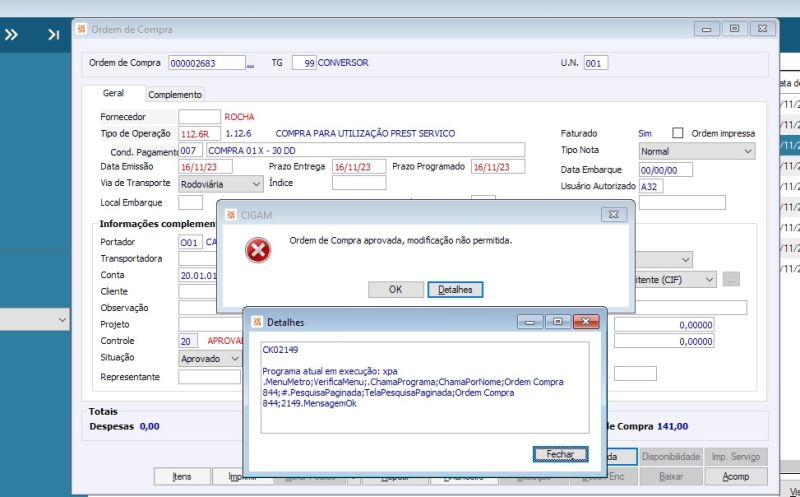The width and height of the screenshot is (800, 497).
Task: Close the CIGAM error dialog
Action: click(x=614, y=214)
